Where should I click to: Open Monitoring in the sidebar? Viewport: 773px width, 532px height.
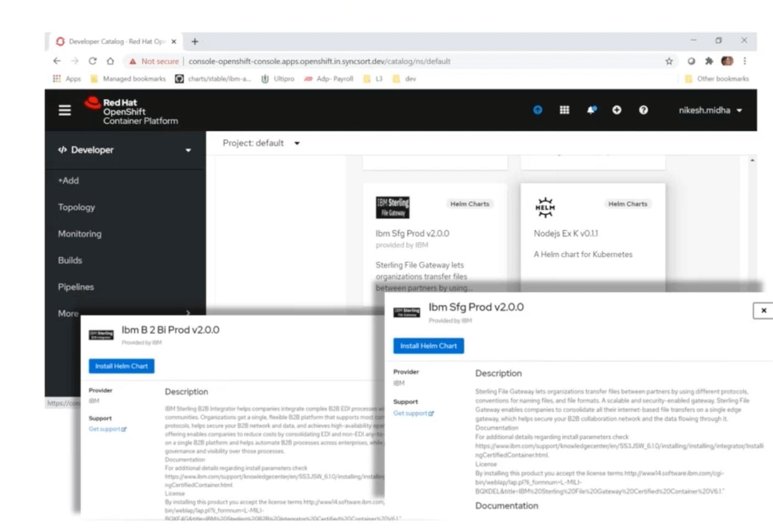[x=80, y=234]
